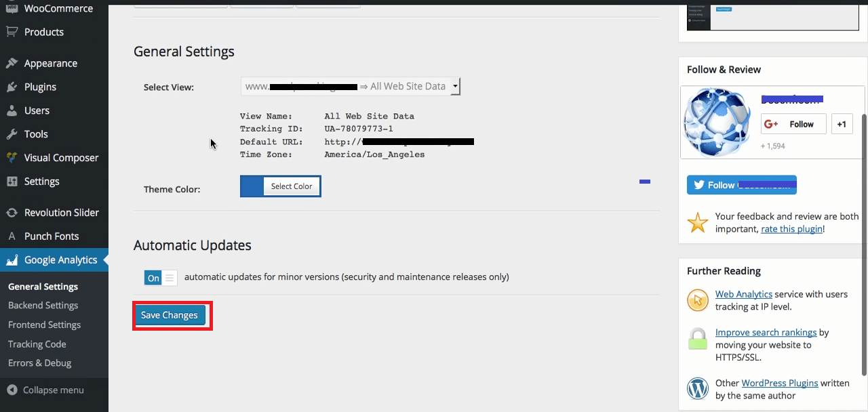Click the page vertical scrollbar
This screenshot has height=412, width=868.
point(864,244)
